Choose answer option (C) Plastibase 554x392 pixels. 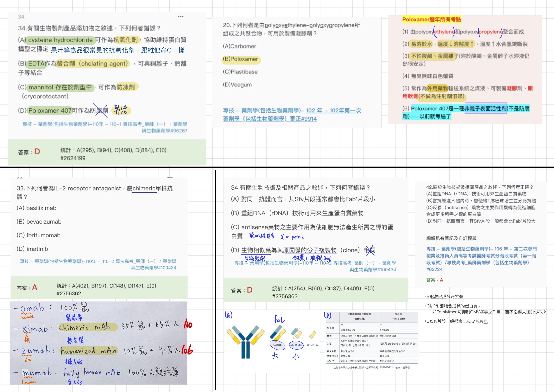click(x=240, y=72)
